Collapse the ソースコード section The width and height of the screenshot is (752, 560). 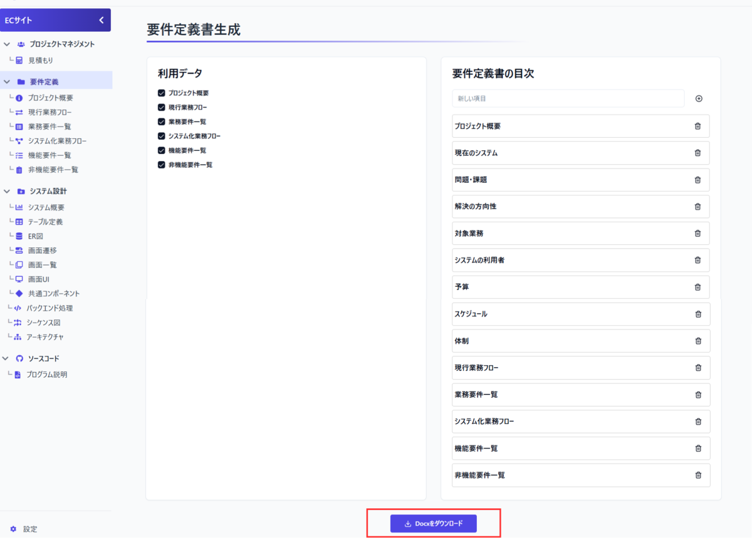pos(6,358)
